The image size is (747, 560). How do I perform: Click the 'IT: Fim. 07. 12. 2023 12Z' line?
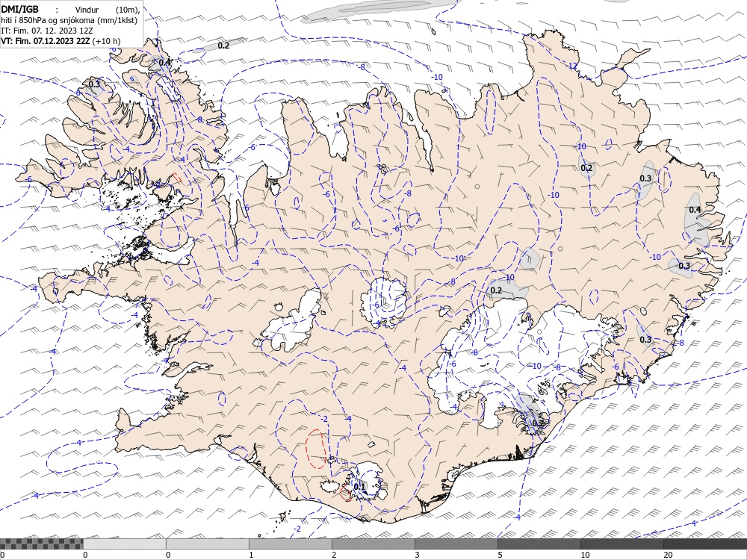47,31
